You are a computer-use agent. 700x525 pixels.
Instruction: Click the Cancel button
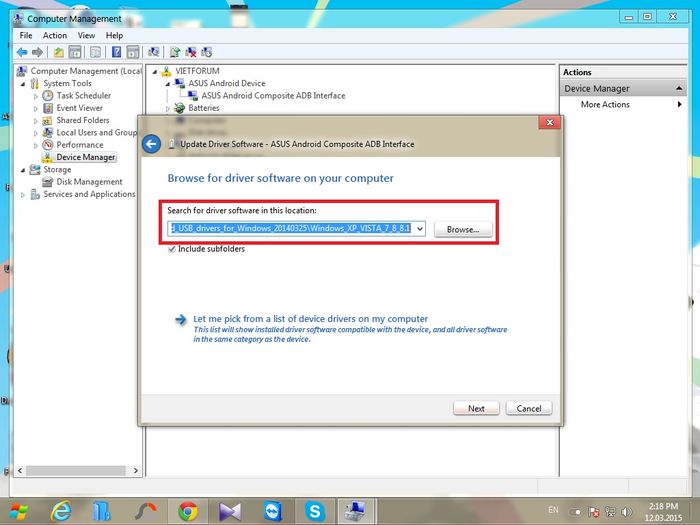[529, 408]
